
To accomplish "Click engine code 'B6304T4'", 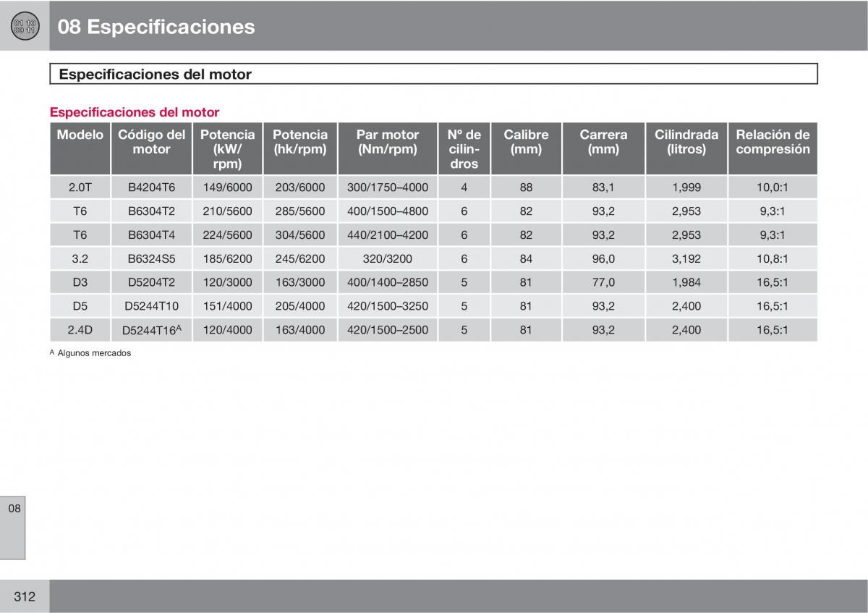I will click(151, 235).
